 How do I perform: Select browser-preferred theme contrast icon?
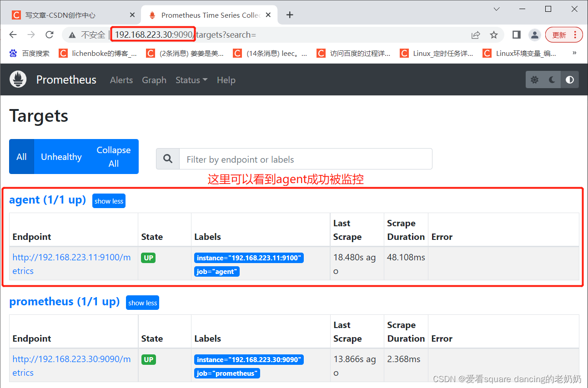[569, 80]
